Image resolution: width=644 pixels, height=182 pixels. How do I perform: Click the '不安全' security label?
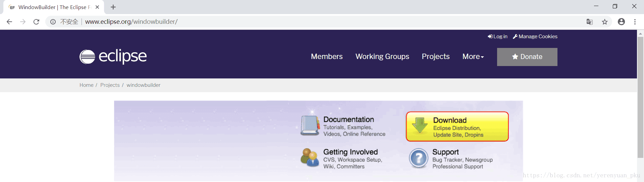pyautogui.click(x=69, y=22)
